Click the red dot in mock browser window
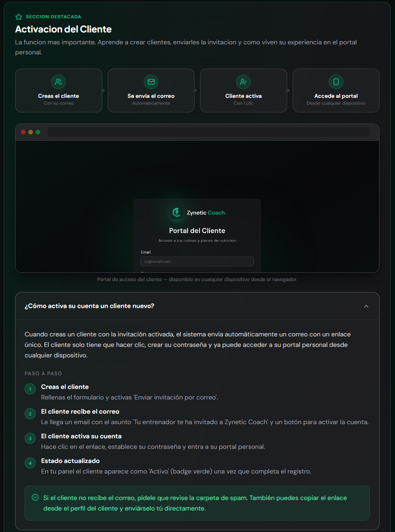This screenshot has height=532, width=395. click(23, 132)
